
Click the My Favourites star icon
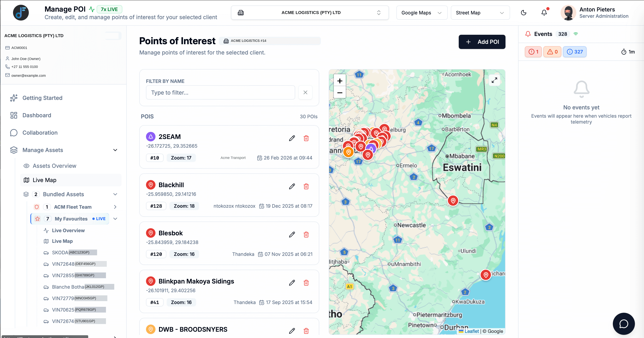click(x=37, y=219)
